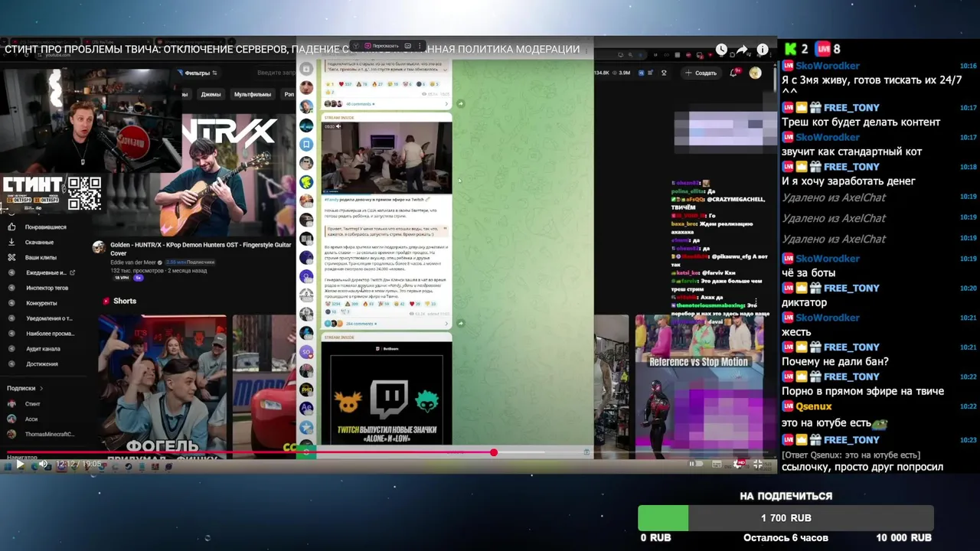Open the notifications bell icon
The image size is (980, 551).
pos(734,73)
